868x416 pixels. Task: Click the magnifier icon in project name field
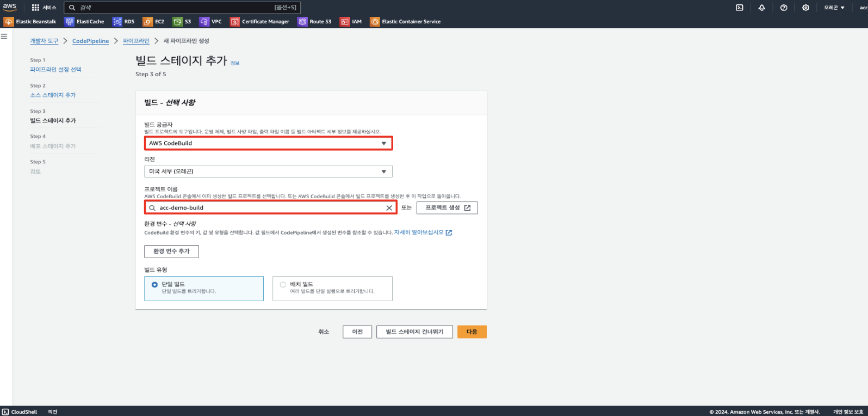(152, 208)
